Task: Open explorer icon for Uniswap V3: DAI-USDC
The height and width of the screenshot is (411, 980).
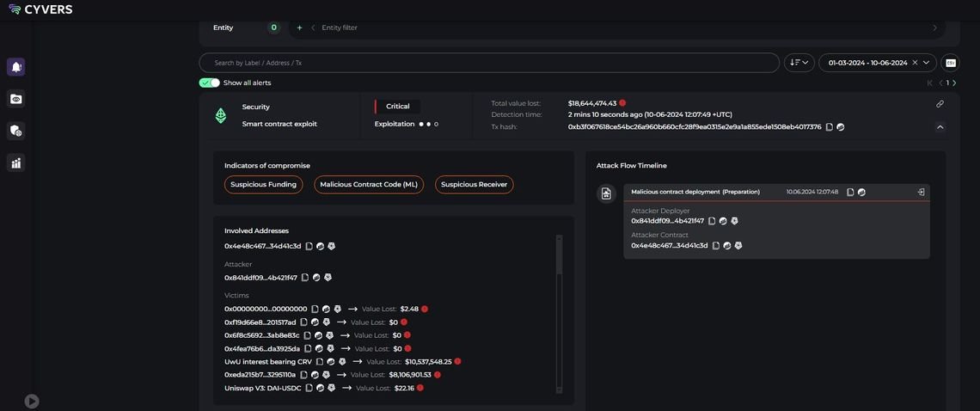Action: tap(320, 388)
